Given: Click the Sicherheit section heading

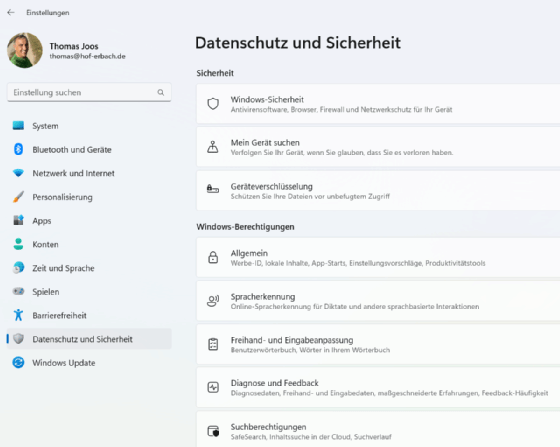Looking at the screenshot, I should click(x=215, y=73).
